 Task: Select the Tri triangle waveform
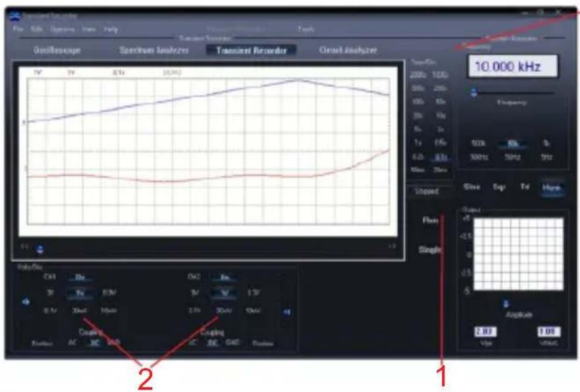525,187
